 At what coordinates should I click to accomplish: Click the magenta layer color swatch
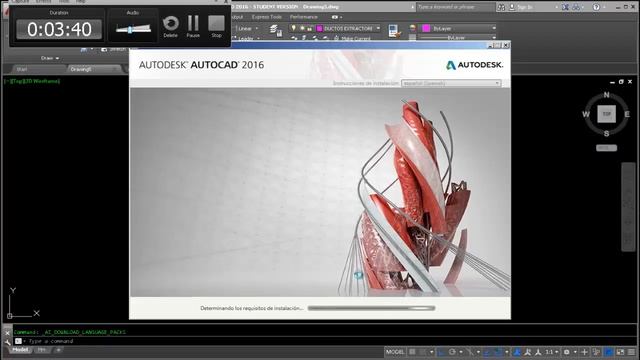[320, 28]
